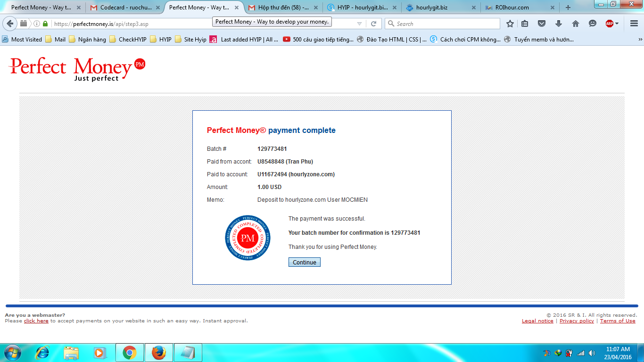Close the ROIhour.com tab
Viewport: 644px width, 362px height.
(x=553, y=8)
